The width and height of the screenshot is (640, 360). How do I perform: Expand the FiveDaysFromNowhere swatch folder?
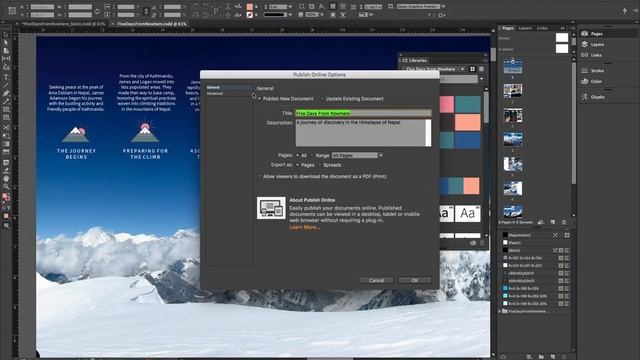pos(500,311)
